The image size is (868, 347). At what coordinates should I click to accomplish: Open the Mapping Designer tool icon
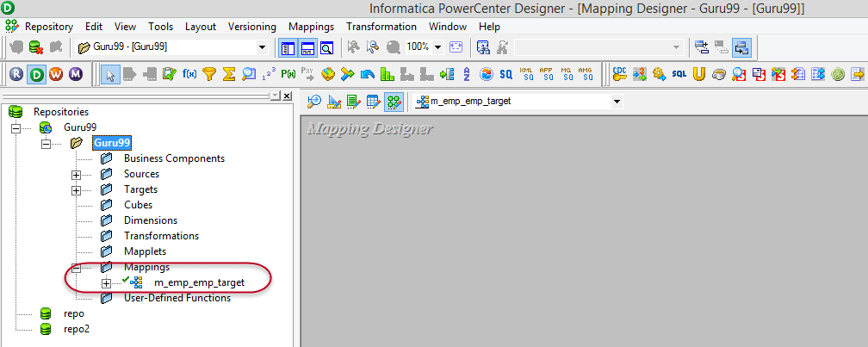pos(394,102)
